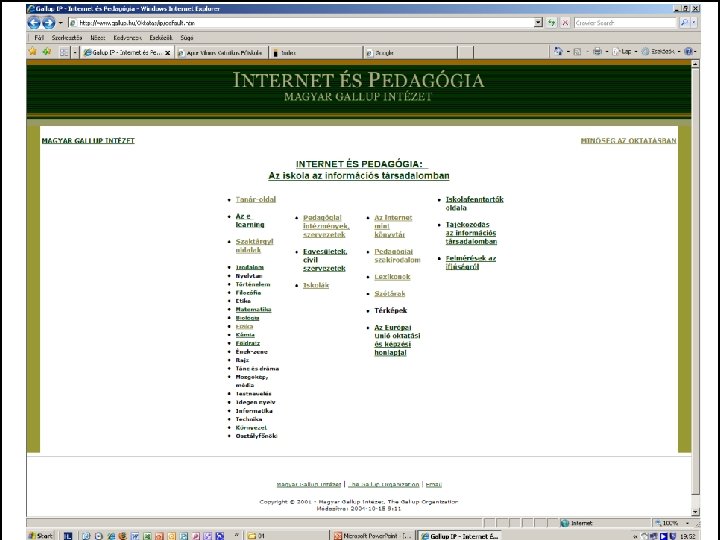Click the Magyar Gallup Intézet link at top left
The height and width of the screenshot is (540, 720).
click(x=88, y=141)
